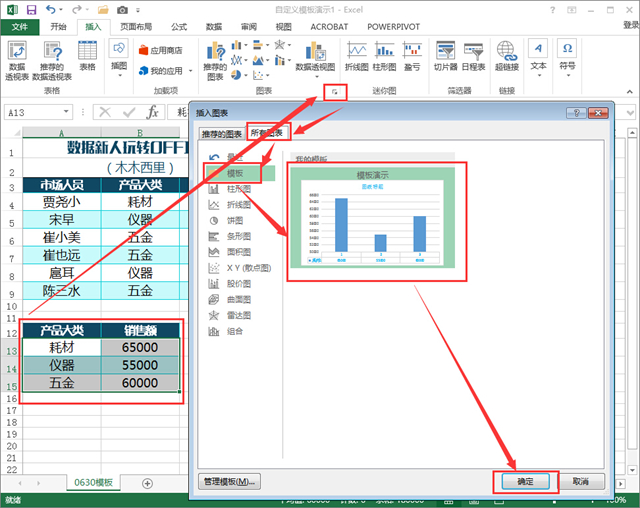Insert a Slicer (切片器)
The image size is (640, 508).
point(445,56)
